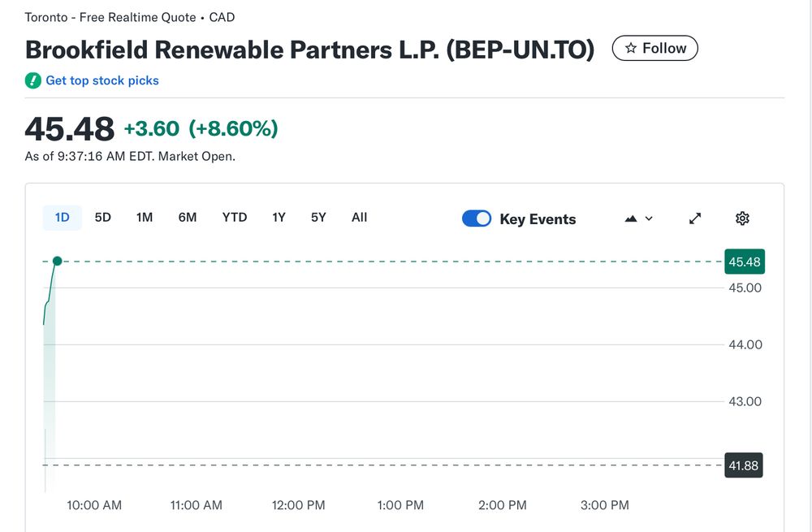
Task: Select the green dot marker on the chart
Action: click(x=57, y=261)
